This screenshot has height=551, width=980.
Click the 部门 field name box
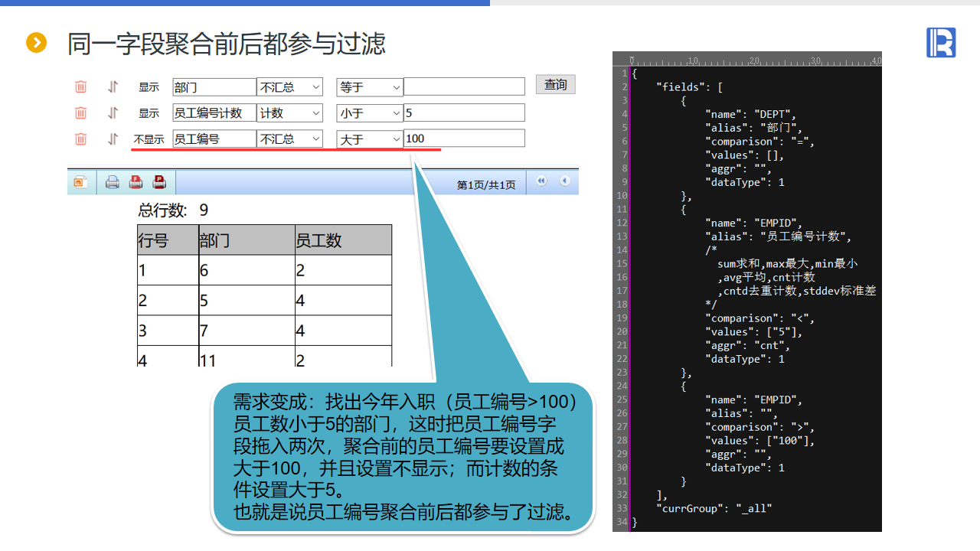tap(214, 87)
